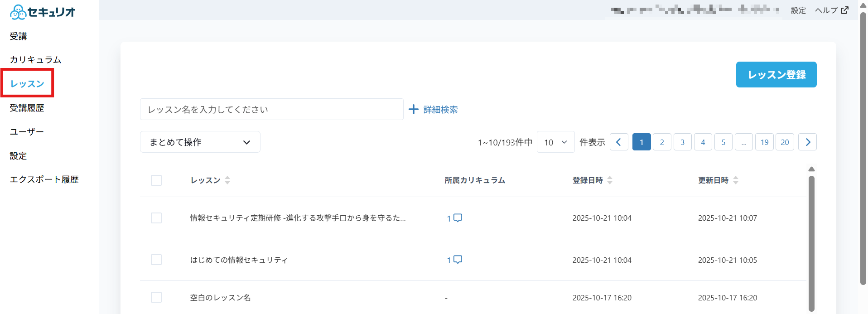Open 受講履歴 in the sidebar menu
Screen dimensions: 868x314
[27, 108]
